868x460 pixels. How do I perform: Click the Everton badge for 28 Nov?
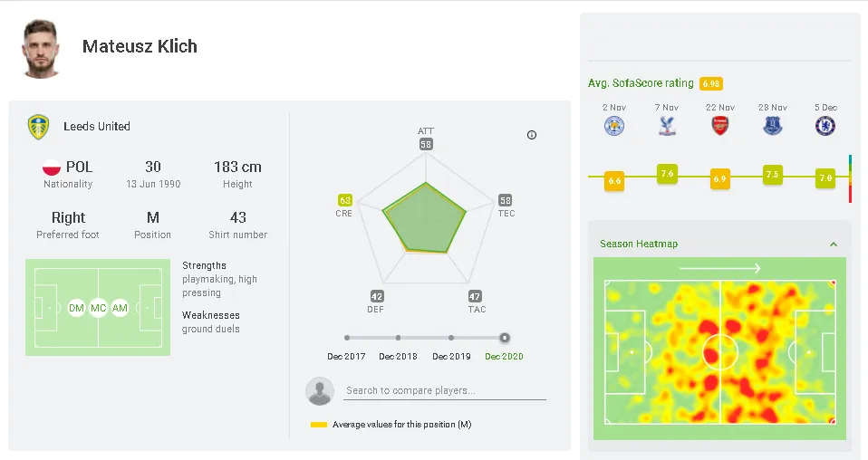tap(773, 126)
